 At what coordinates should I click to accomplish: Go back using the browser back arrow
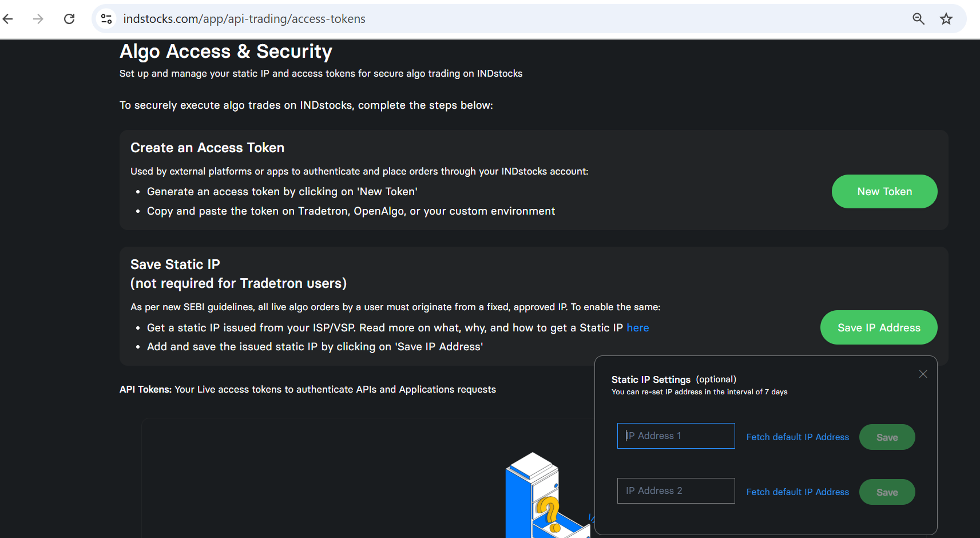click(x=8, y=19)
